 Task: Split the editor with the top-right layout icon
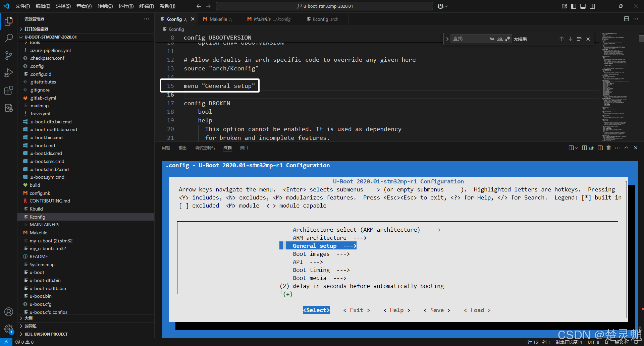[626, 19]
